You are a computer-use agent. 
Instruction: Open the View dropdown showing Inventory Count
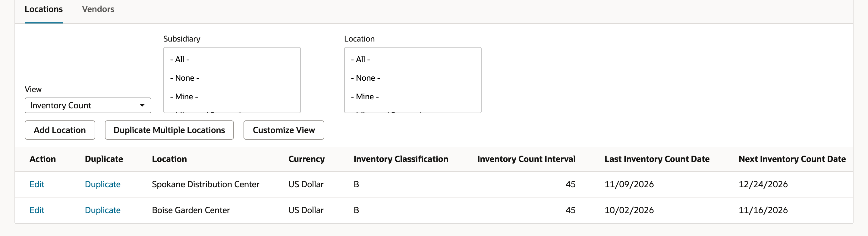(x=88, y=105)
